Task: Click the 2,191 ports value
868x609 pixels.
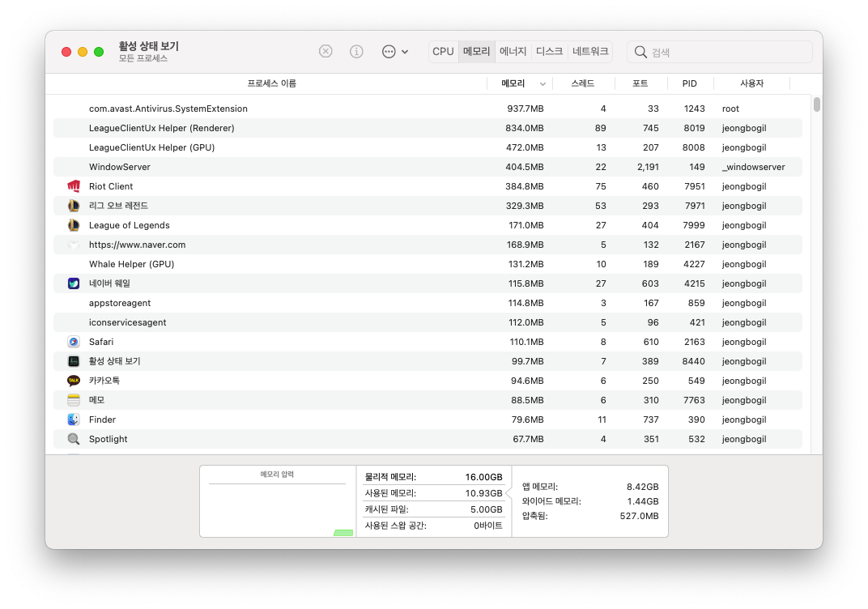Action: pyautogui.click(x=648, y=167)
